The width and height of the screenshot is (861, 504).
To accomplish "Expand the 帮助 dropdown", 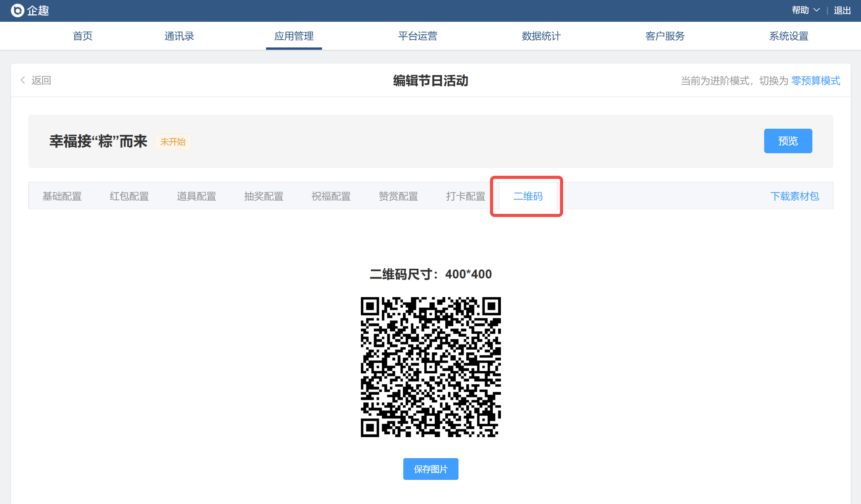I will click(805, 10).
